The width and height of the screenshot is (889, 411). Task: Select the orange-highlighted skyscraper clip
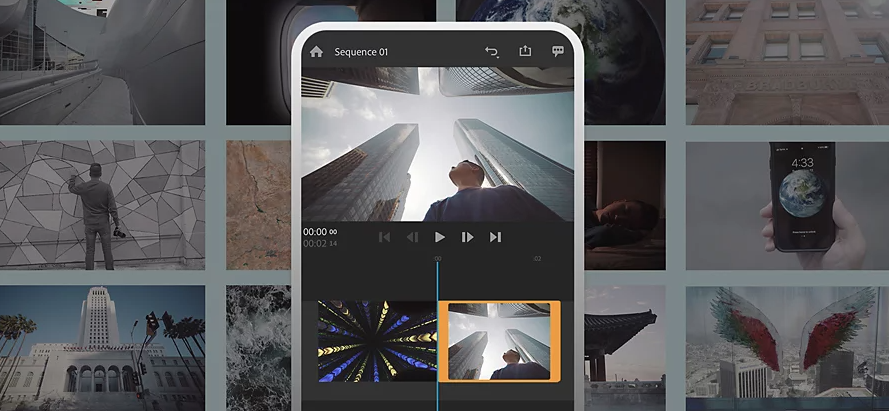pos(499,341)
